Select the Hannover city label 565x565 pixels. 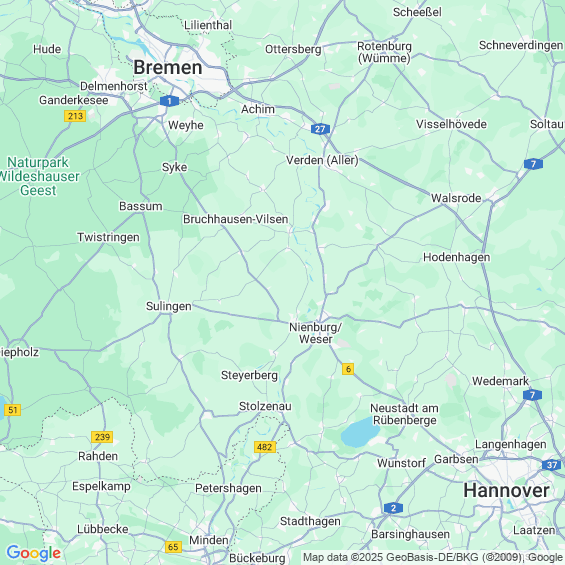[x=506, y=491]
